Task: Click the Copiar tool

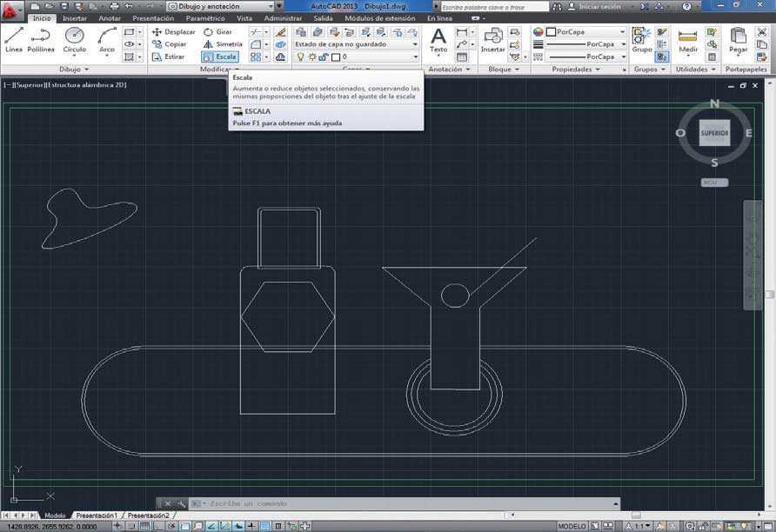Action: click(170, 44)
